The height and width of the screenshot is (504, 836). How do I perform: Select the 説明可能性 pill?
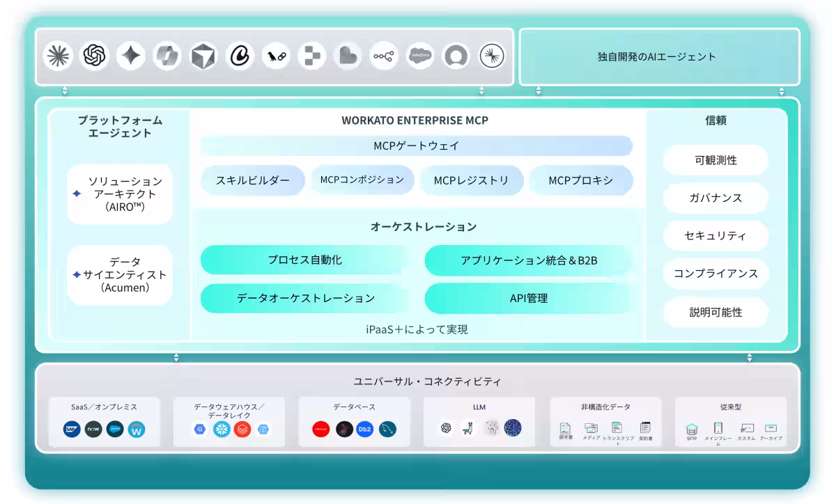click(715, 312)
